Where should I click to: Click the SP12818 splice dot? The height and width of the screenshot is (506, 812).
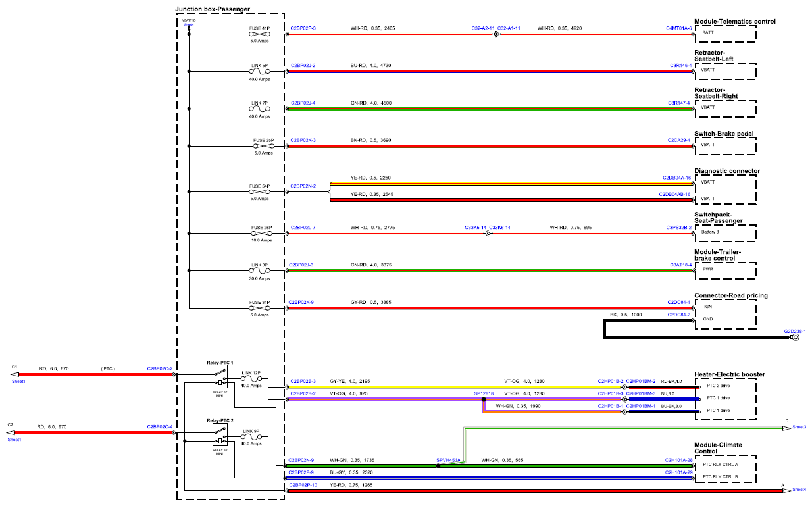click(484, 399)
